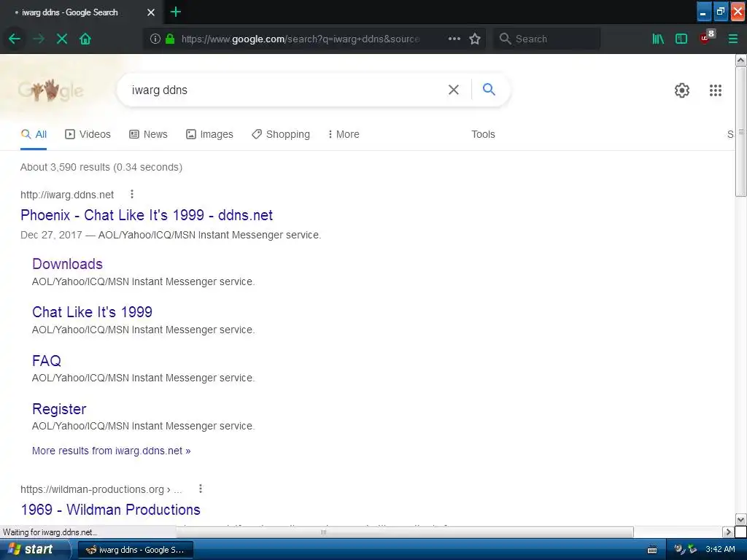747x560 pixels.
Task: Switch to the Videos tab
Action: pos(88,134)
